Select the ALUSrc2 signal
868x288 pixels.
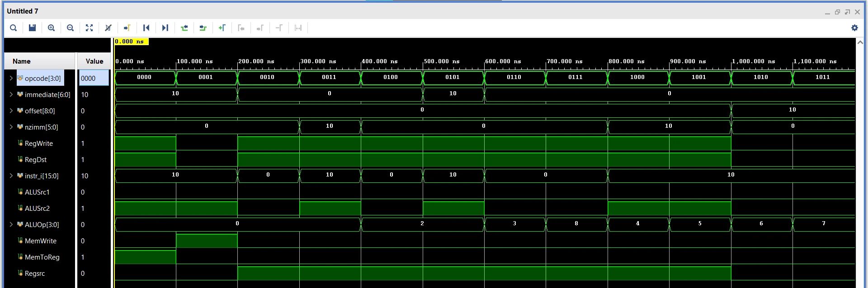point(37,209)
